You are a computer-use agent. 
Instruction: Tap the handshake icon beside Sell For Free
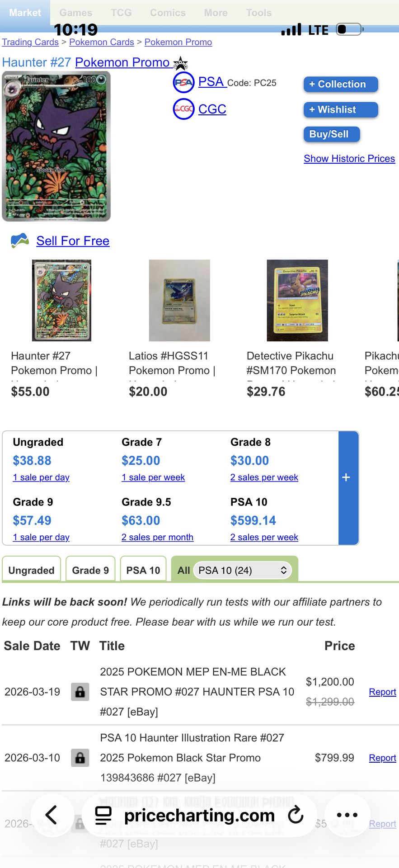[20, 241]
